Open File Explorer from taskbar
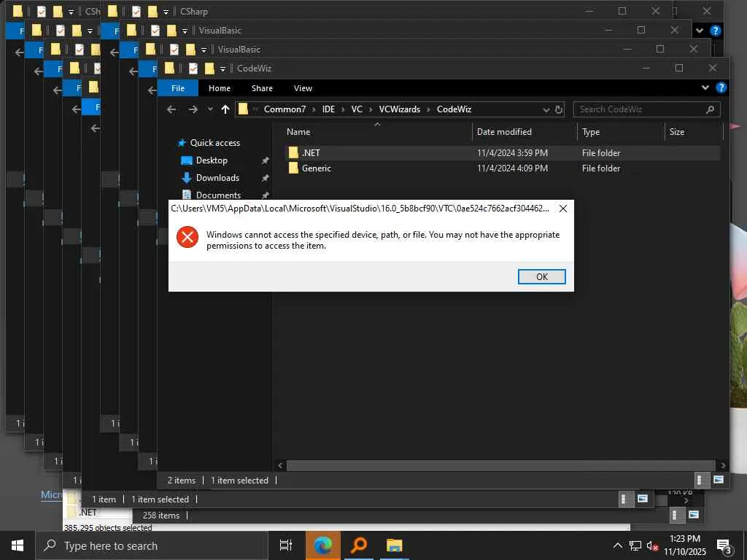 tap(395, 545)
